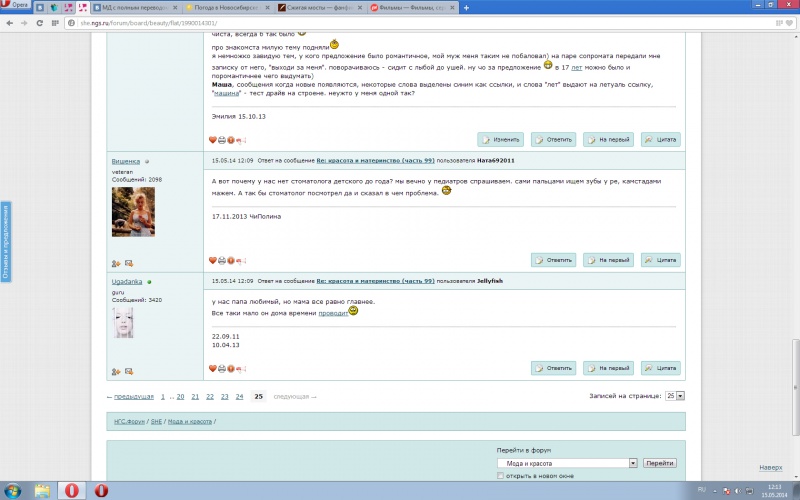Click the Opera menu button at top left
800x500 pixels.
(x=14, y=6)
